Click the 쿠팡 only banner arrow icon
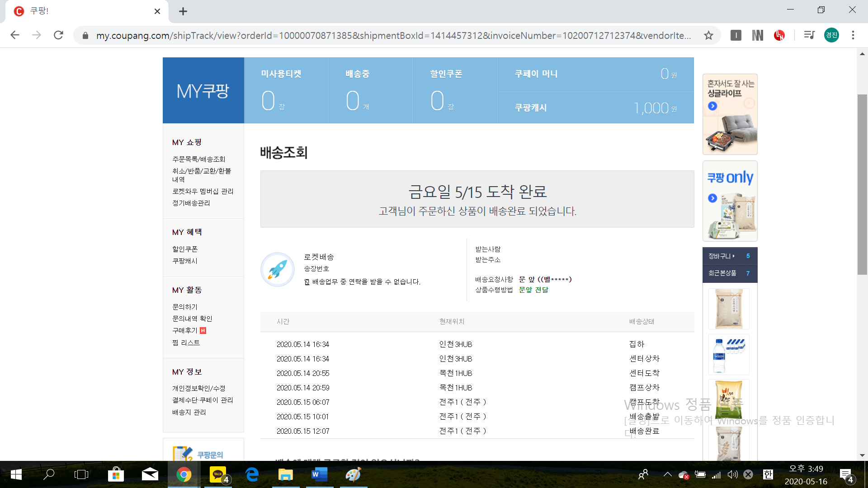The height and width of the screenshot is (488, 868). click(x=712, y=198)
